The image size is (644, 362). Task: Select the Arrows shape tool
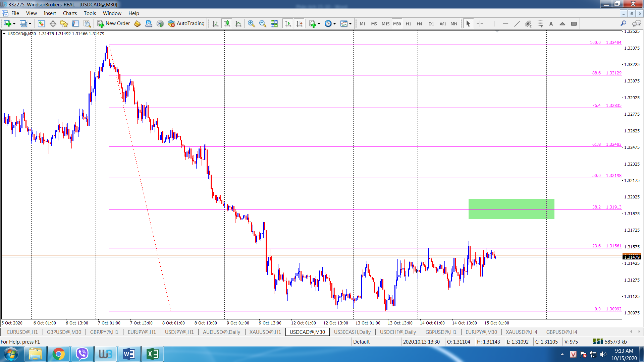(562, 23)
